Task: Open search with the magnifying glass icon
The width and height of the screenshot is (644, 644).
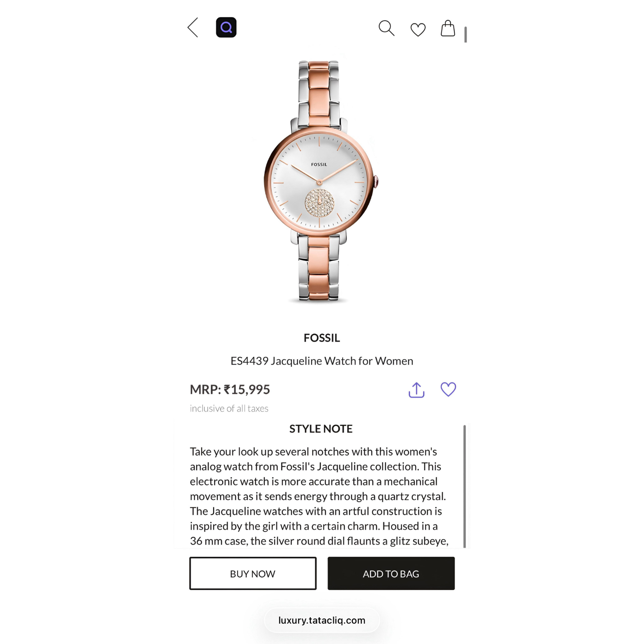Action: point(386,28)
